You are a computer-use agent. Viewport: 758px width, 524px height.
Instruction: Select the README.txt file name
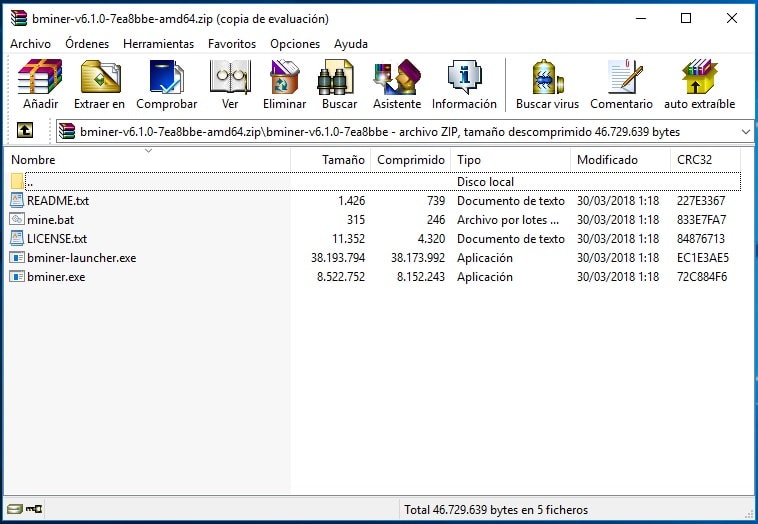58,200
